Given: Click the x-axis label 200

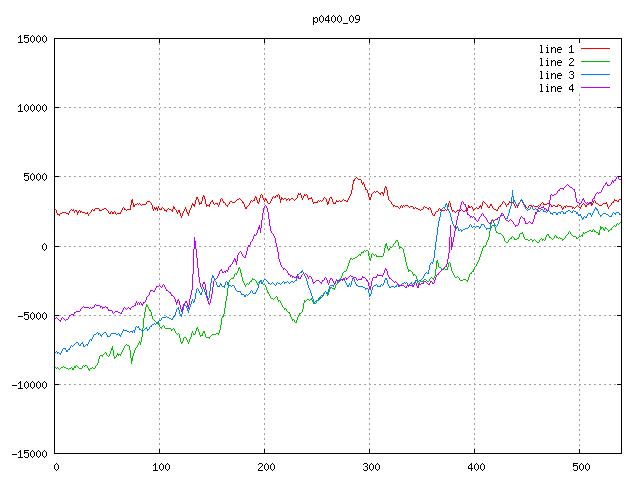Looking at the screenshot, I should [x=266, y=467].
